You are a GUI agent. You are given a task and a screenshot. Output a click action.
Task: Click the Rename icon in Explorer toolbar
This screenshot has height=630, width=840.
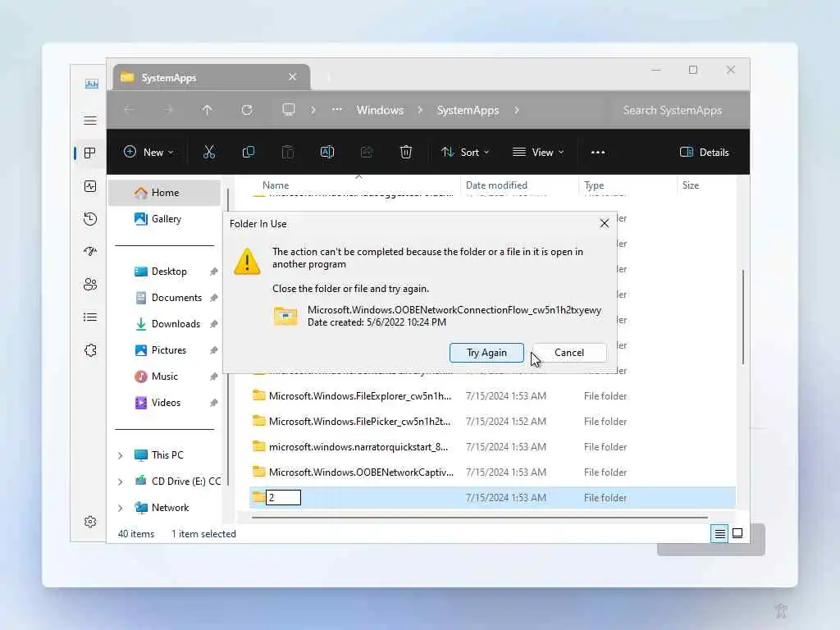tap(326, 152)
